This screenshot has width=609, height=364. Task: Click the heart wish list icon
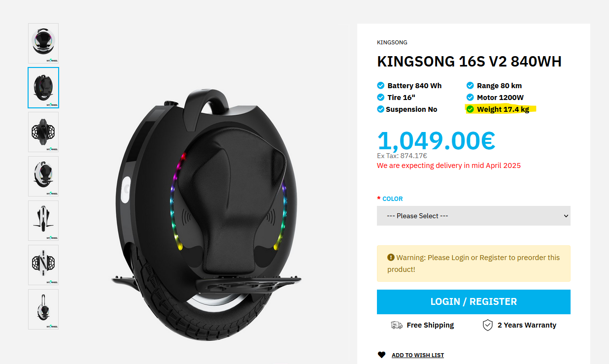(381, 355)
